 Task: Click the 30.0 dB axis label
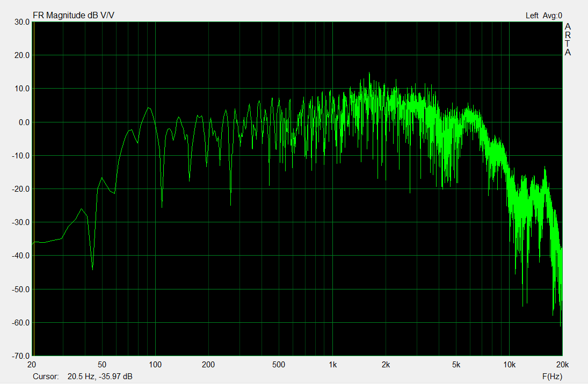[x=22, y=22]
